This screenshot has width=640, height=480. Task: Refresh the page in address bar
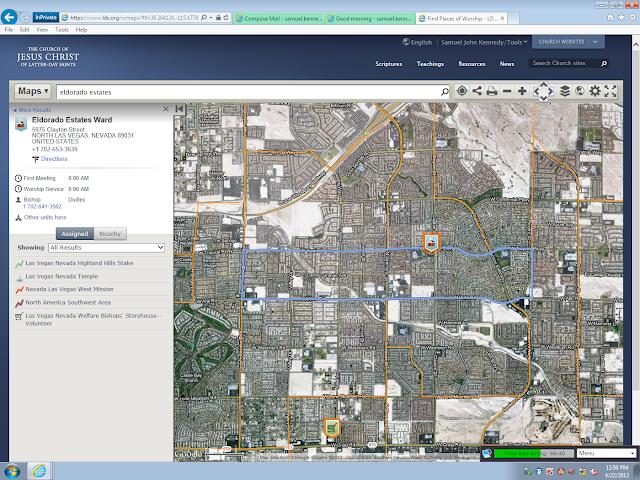point(226,18)
